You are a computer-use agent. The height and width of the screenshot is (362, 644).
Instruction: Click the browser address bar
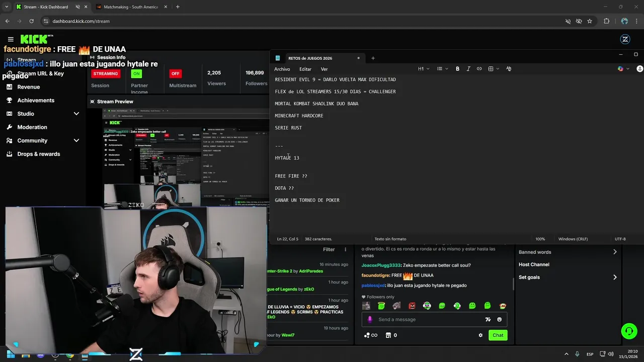pos(302,21)
